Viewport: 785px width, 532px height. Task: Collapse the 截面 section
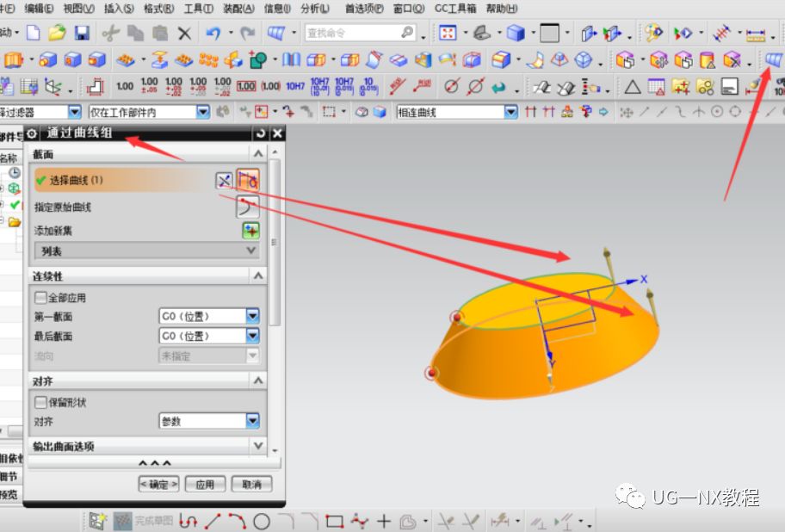click(x=258, y=153)
